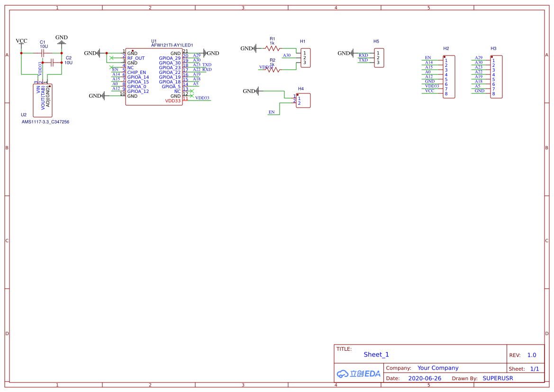Click the U2 regulator component body
Viewport: 554px width, 392px height.
(x=42, y=100)
